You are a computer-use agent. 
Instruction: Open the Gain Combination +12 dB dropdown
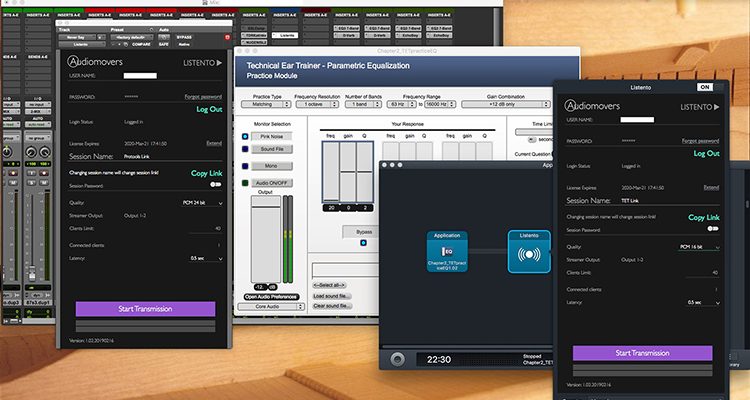[x=511, y=103]
